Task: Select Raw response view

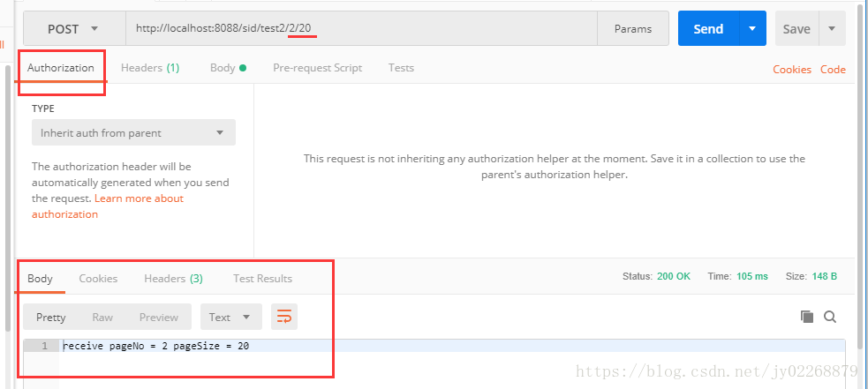Action: (102, 317)
